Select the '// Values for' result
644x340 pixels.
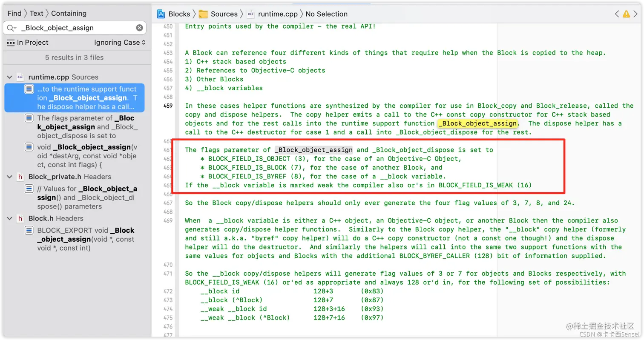75,197
